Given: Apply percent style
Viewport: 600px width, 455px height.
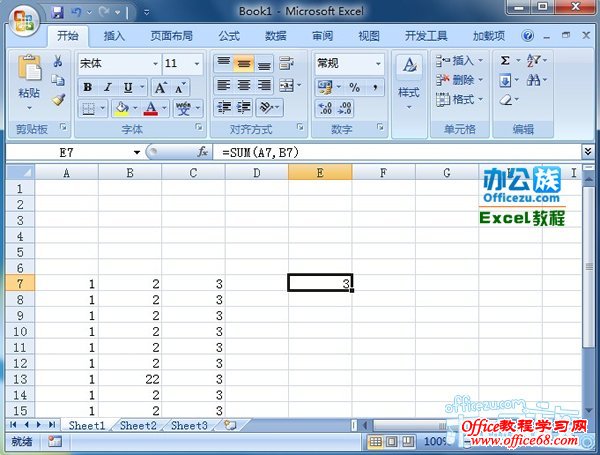Looking at the screenshot, I should [354, 88].
